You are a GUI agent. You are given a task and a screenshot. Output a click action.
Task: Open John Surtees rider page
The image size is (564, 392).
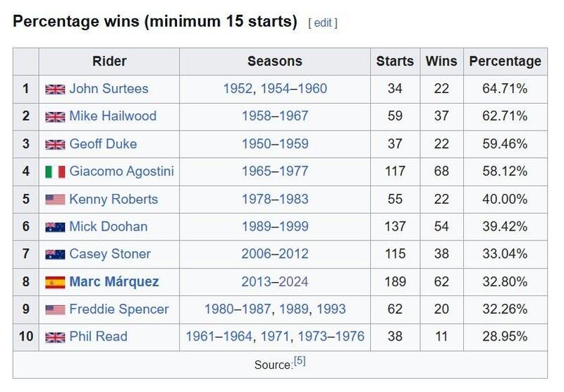109,89
